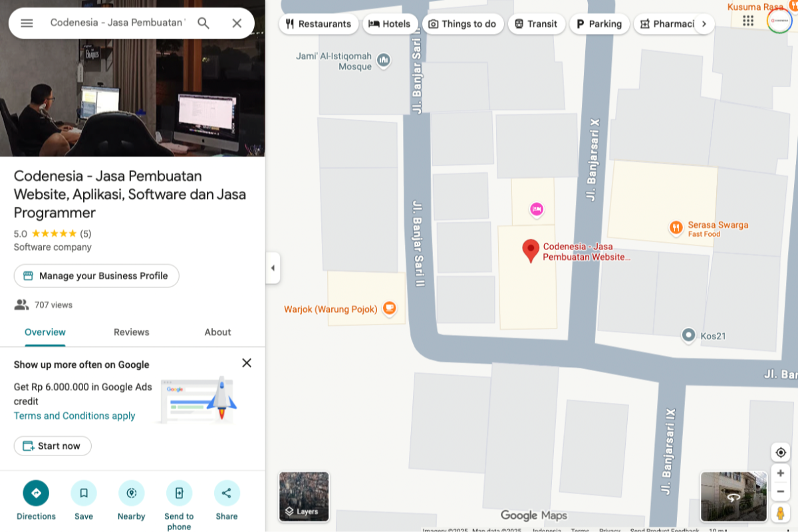Click the Jl. Banjarsari X street label
This screenshot has height=532, width=798.
593,161
